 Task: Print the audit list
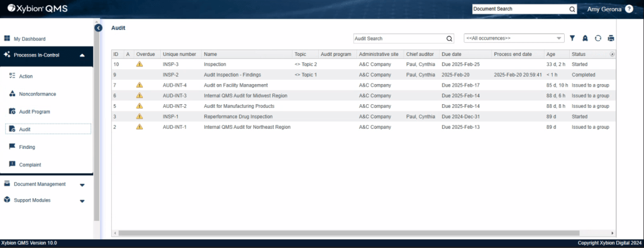point(611,38)
